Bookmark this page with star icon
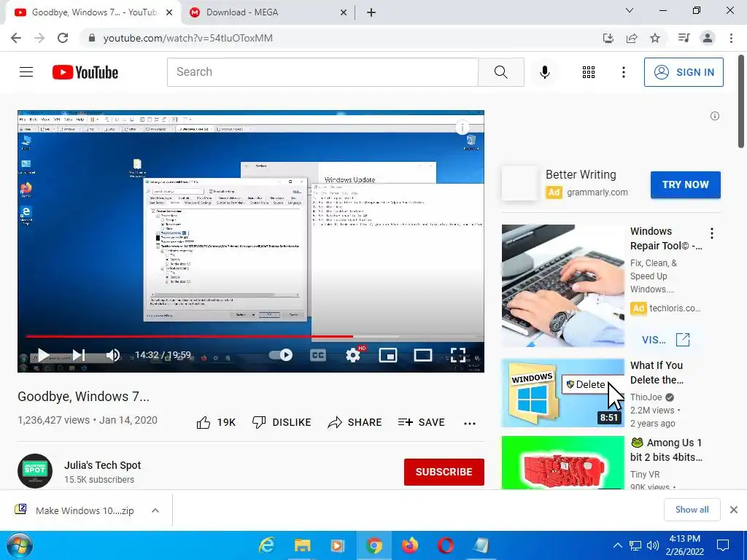The height and width of the screenshot is (560, 747). coord(655,38)
